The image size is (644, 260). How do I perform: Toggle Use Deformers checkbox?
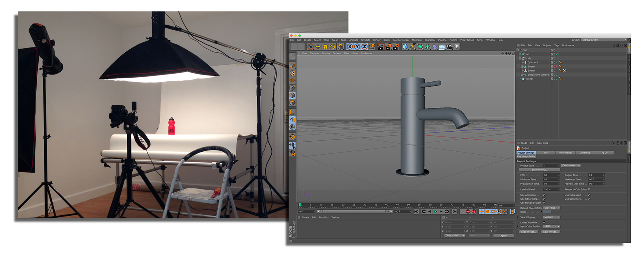[589, 199]
